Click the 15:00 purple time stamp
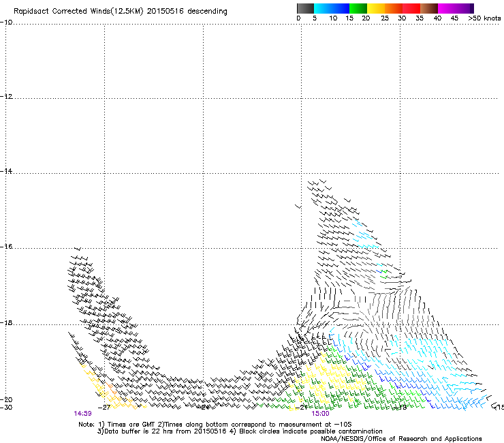 click(320, 414)
